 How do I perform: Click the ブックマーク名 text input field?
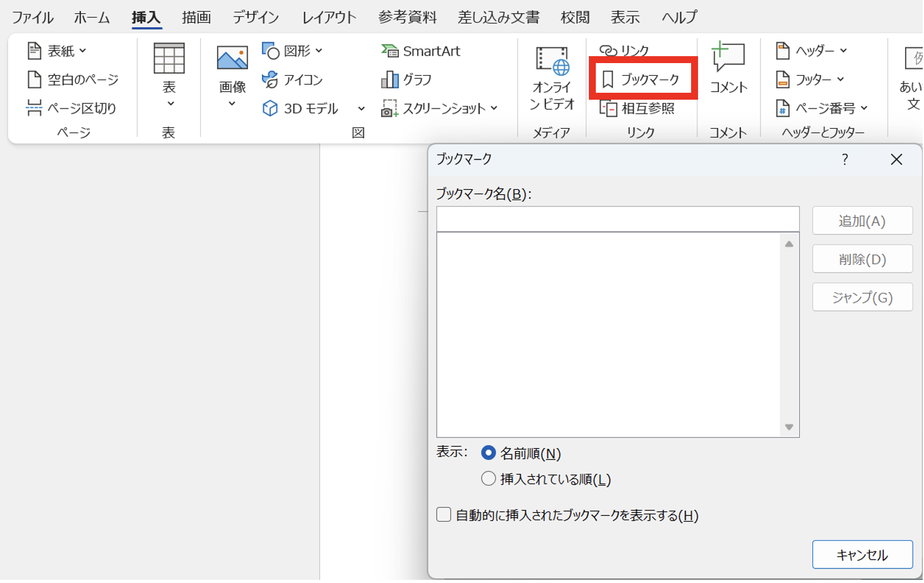(x=617, y=219)
